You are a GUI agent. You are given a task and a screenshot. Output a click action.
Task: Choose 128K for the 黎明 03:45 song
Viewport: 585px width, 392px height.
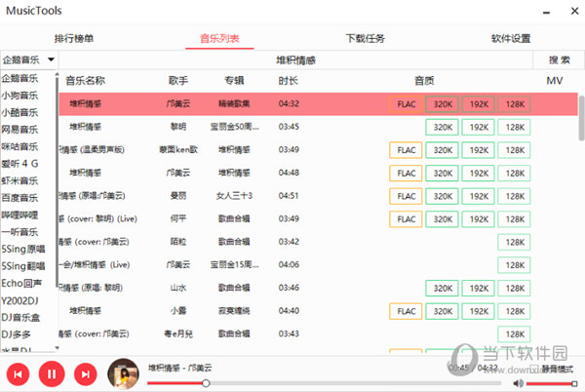click(x=514, y=127)
